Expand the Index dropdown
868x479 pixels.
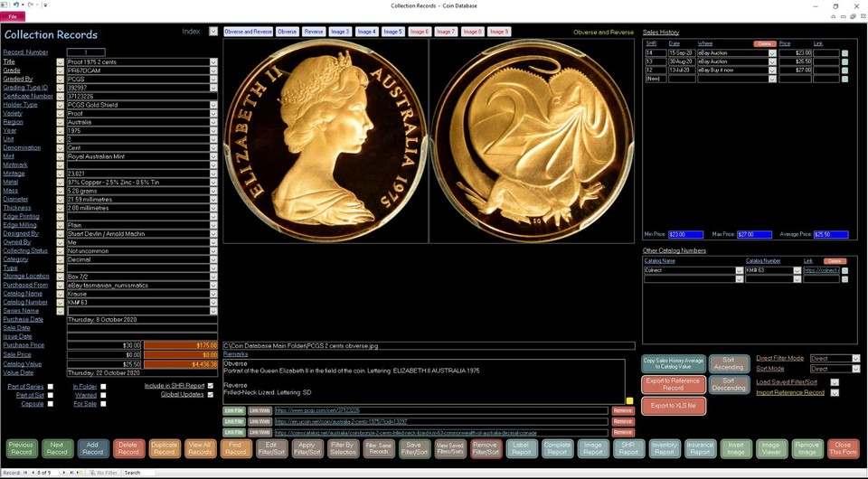pos(213,32)
